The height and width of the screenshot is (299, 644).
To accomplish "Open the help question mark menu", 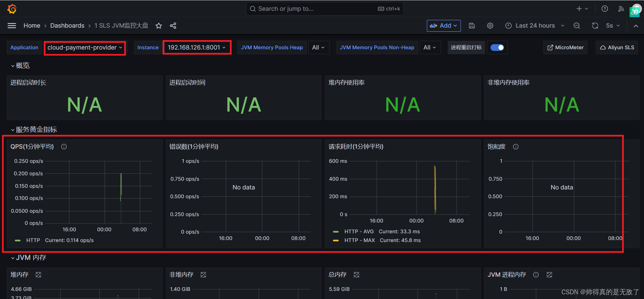I will [605, 9].
